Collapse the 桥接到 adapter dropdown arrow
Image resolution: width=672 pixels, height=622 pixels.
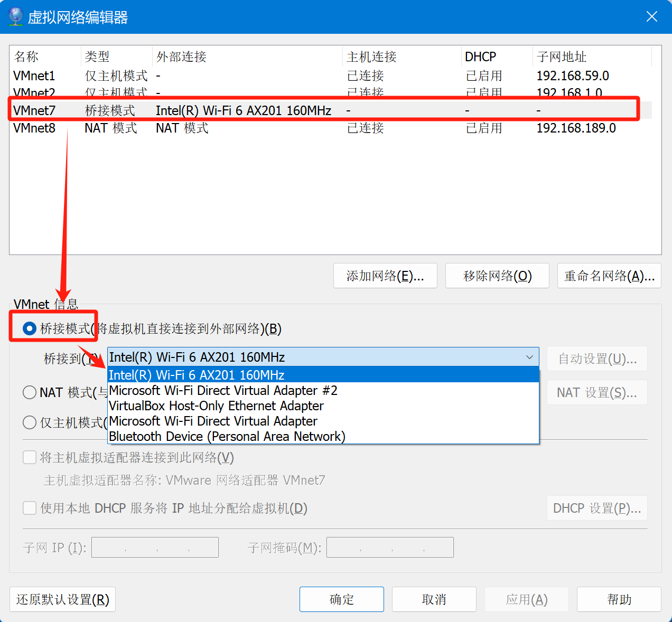tap(529, 357)
